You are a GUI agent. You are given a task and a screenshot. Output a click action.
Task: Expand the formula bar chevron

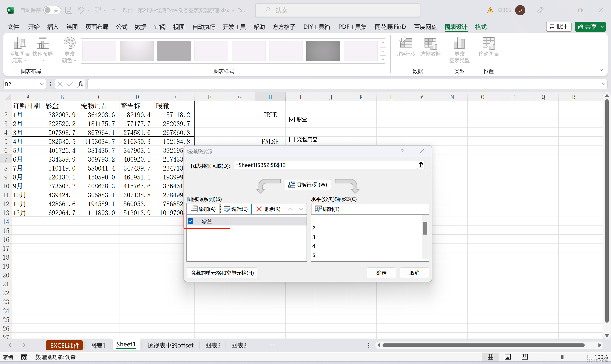(x=604, y=84)
